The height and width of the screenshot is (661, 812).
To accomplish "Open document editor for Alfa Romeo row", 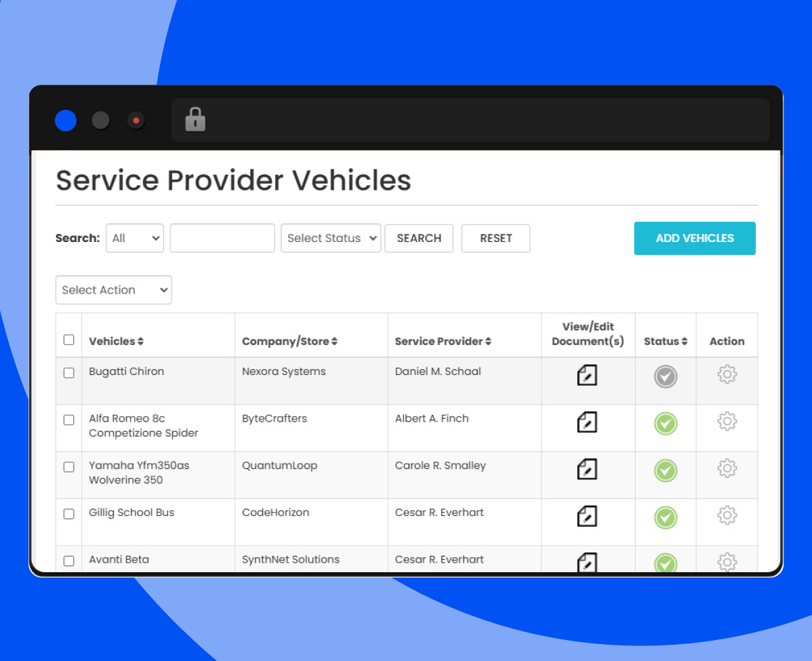I will [x=587, y=422].
